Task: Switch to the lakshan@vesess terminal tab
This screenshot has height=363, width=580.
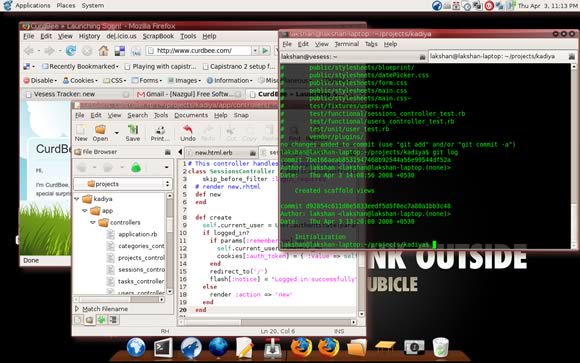Action: [353, 57]
